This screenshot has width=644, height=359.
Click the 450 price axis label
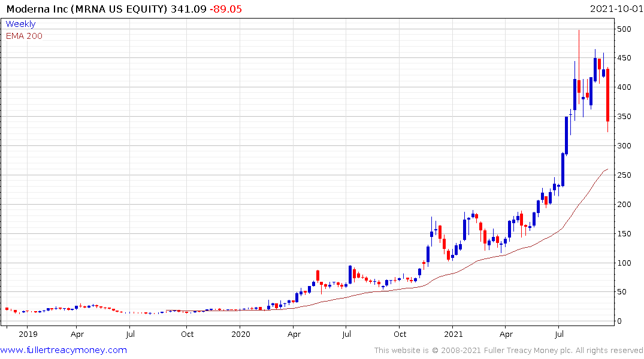click(624, 58)
